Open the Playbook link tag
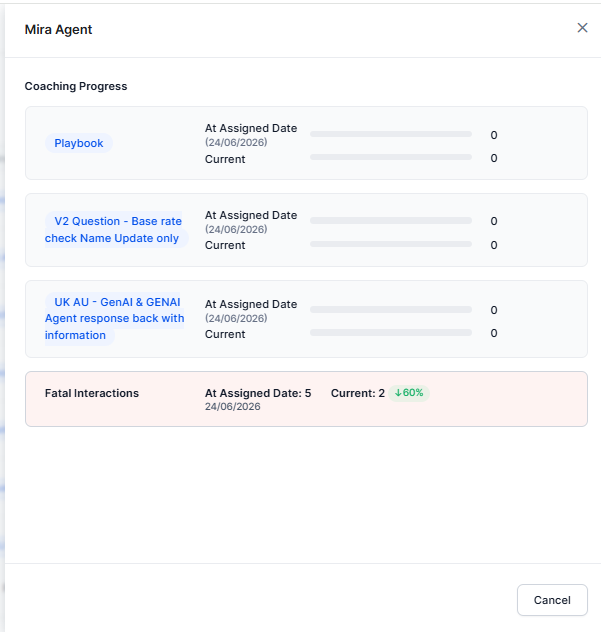601x632 pixels. 79,143
